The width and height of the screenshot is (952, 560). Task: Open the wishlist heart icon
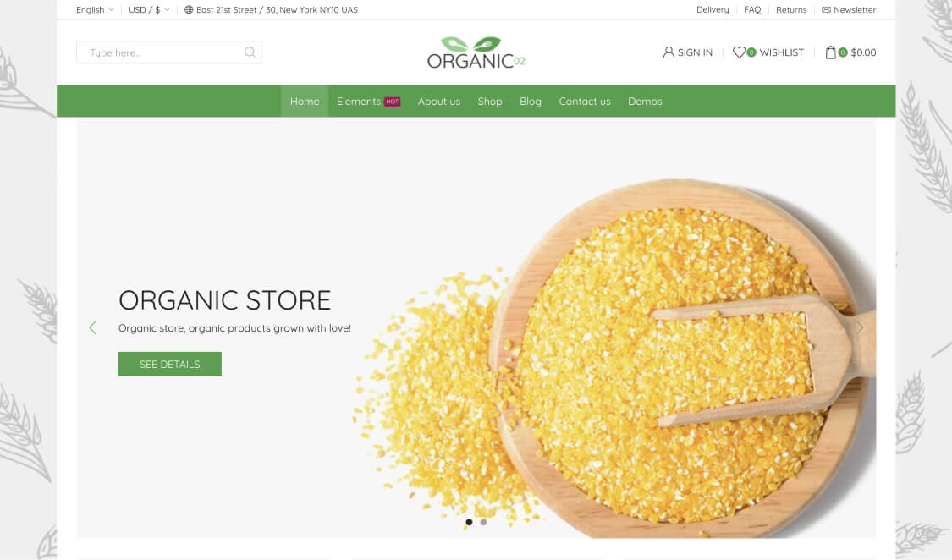(x=739, y=52)
